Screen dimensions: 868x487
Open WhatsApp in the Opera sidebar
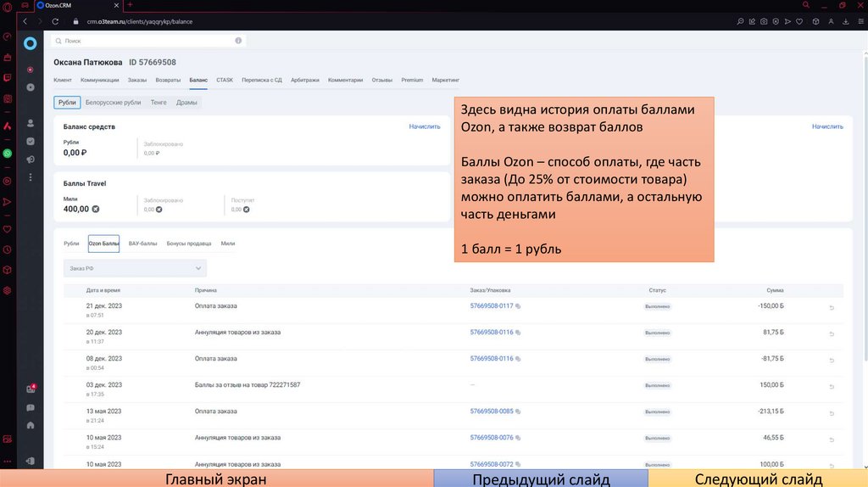click(7, 154)
